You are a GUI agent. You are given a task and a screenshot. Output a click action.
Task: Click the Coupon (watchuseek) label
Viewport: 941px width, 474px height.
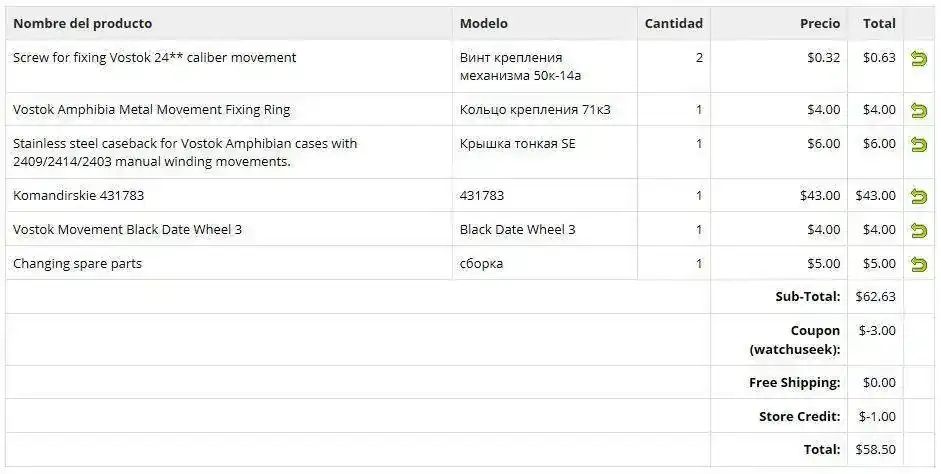point(795,340)
